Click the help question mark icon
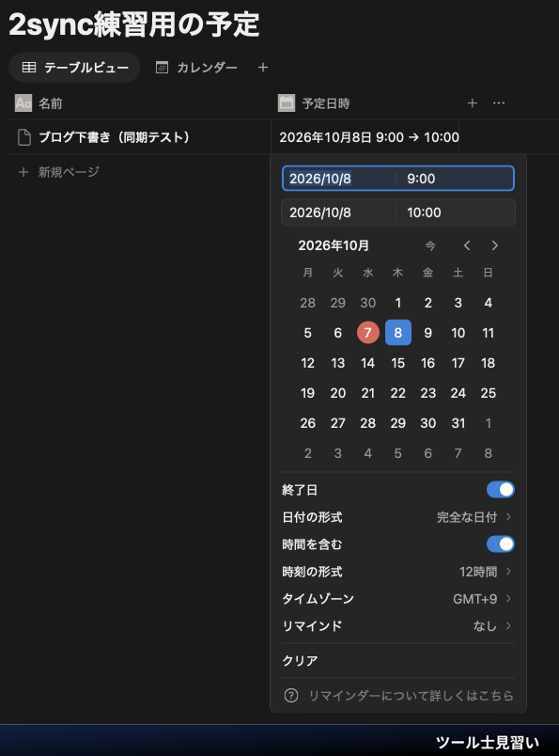 291,696
